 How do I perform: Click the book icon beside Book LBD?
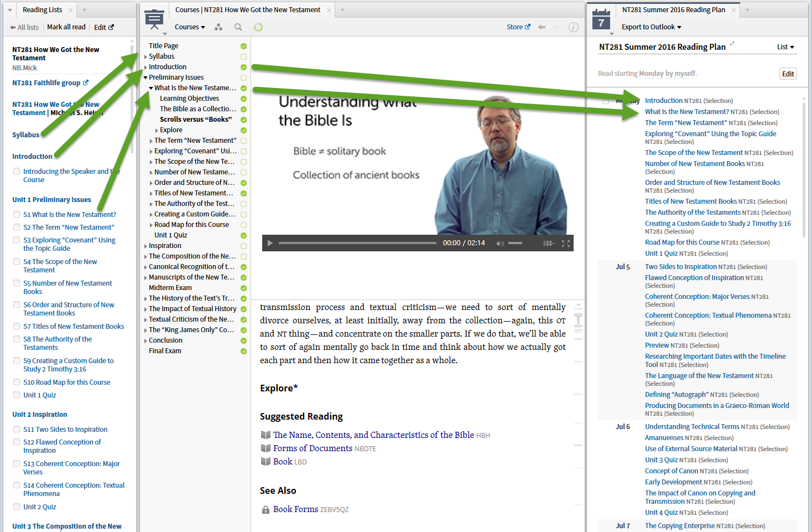point(266,462)
